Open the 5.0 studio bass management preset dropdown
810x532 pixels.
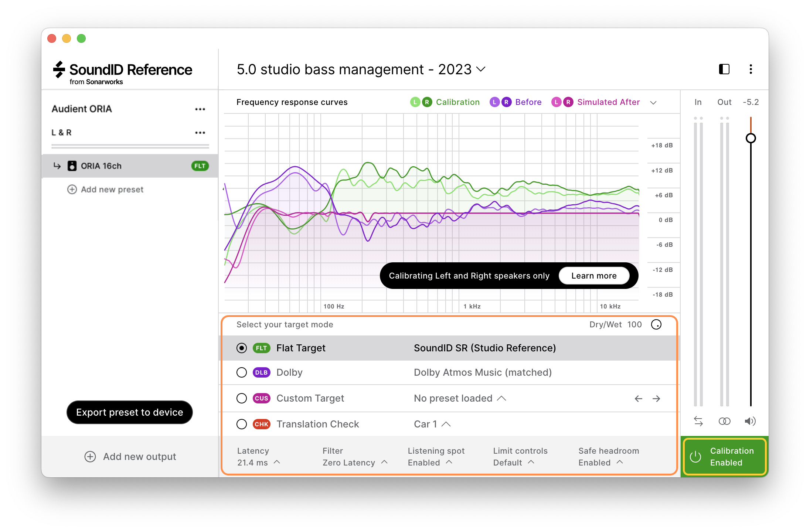(x=481, y=69)
